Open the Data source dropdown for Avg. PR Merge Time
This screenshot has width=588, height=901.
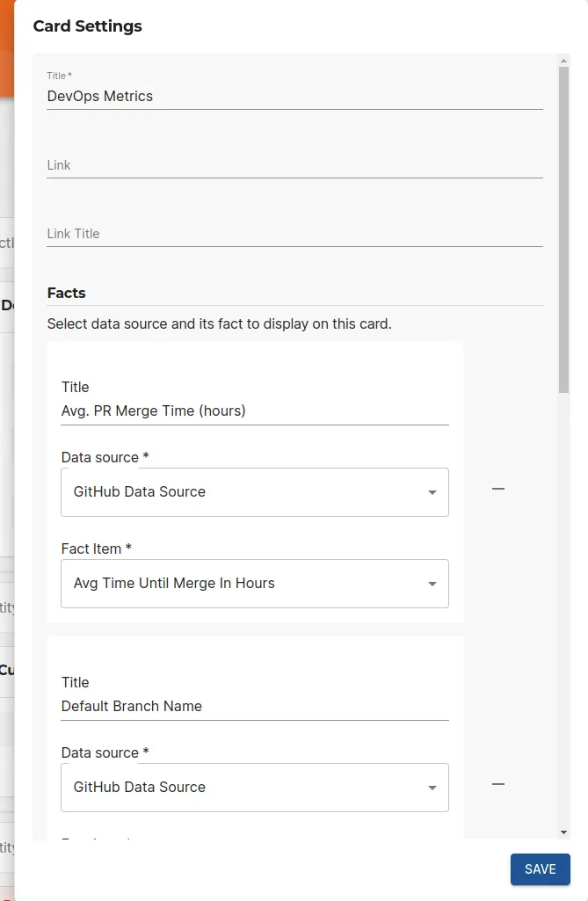[255, 492]
